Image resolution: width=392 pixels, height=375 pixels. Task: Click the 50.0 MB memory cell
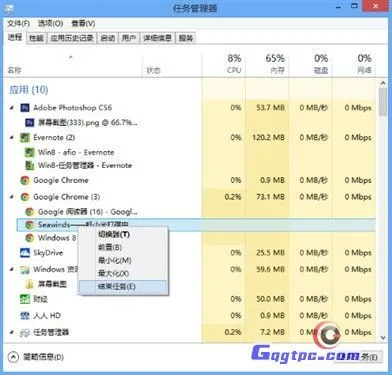point(271,299)
